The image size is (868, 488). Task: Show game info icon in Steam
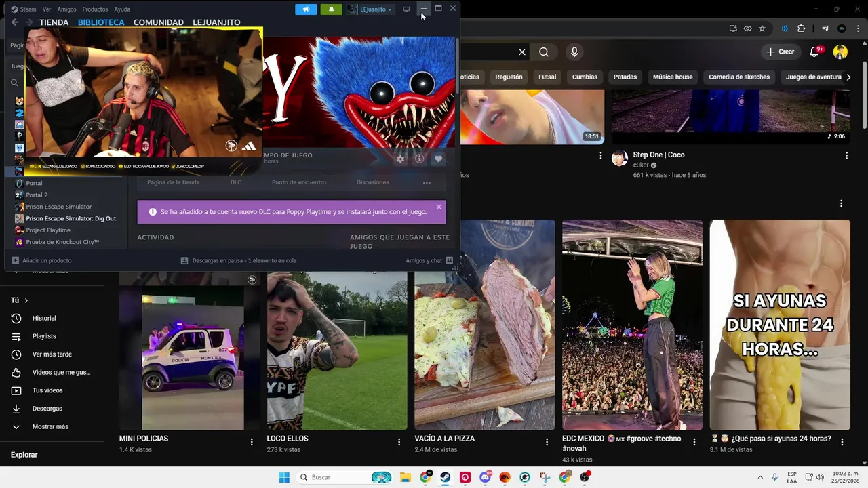pyautogui.click(x=419, y=159)
